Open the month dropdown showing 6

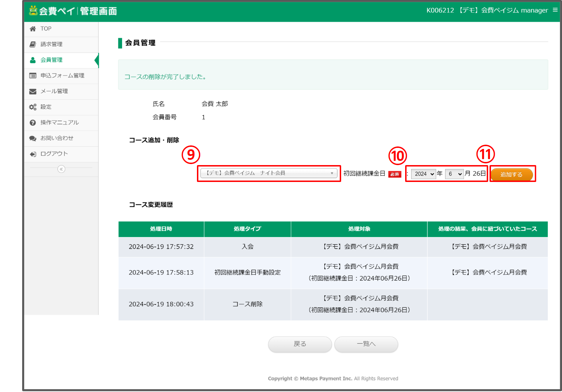coord(454,174)
